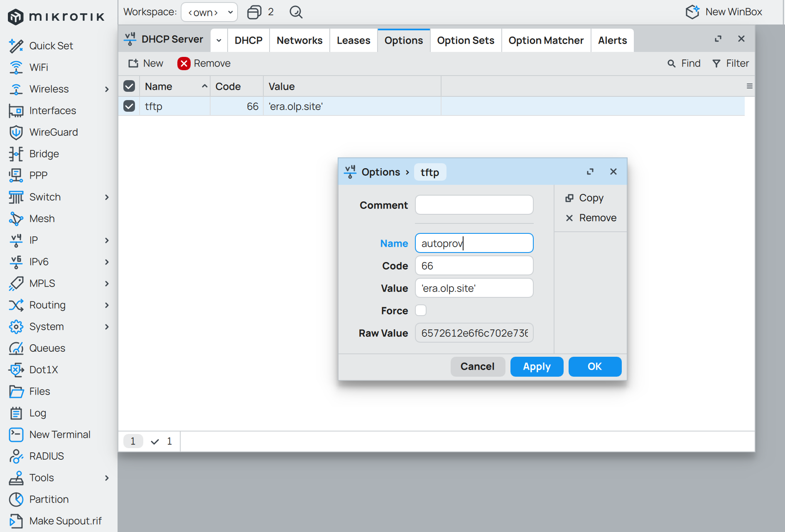Screen dimensions: 785x532
Task: Open WireGuard from the sidebar
Action: coord(53,132)
